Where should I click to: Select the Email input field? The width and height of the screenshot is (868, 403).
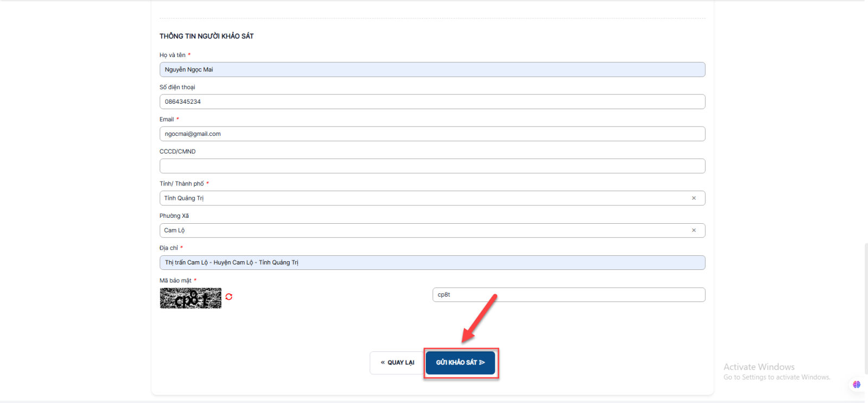pos(432,134)
